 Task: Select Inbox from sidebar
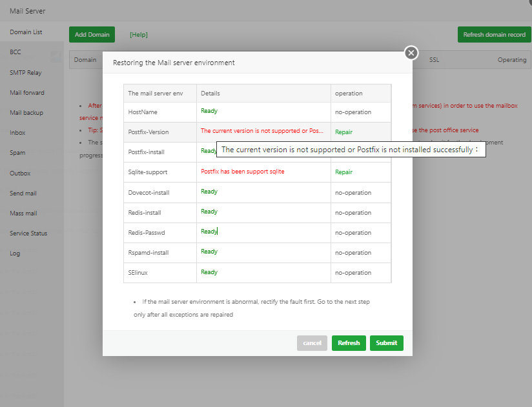pos(17,133)
